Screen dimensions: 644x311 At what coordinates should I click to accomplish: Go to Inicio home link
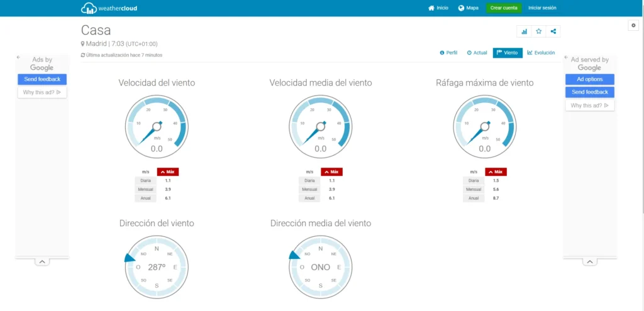(438, 8)
